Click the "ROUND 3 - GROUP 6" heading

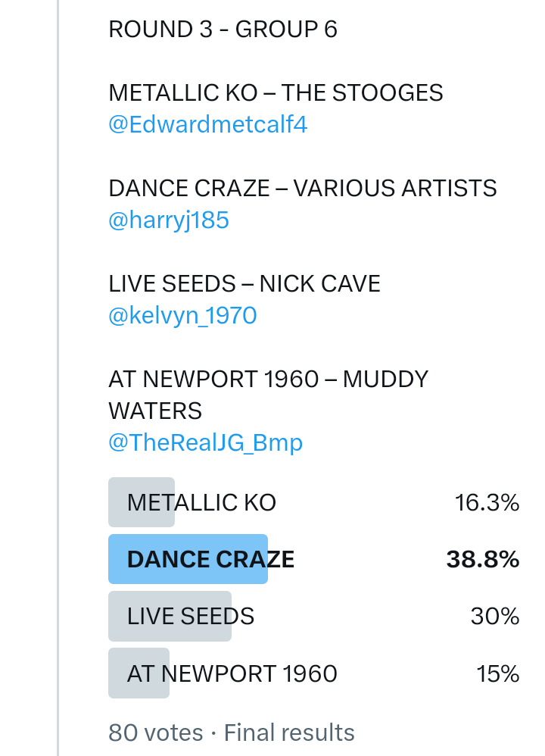coord(223,30)
